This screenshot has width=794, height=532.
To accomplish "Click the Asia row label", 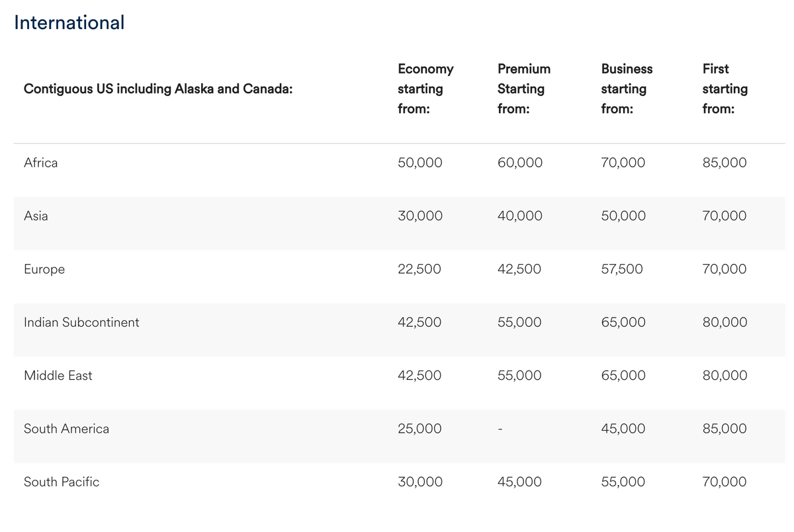I will click(36, 216).
